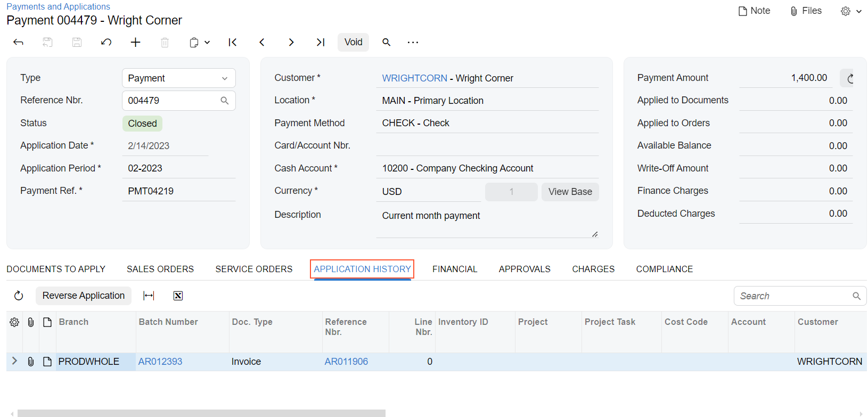Viewport: 868px width, 417px height.
Task: Jump to the last record
Action: click(x=321, y=42)
